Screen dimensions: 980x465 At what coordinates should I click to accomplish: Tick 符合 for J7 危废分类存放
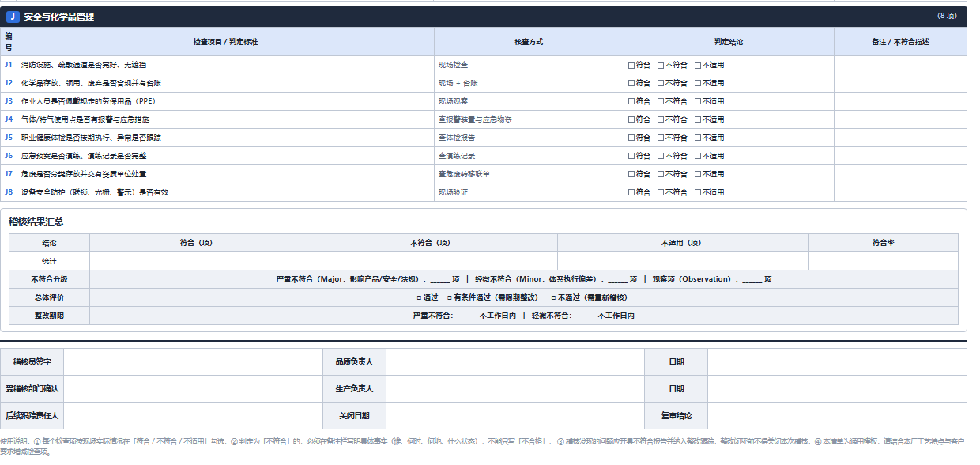631,174
